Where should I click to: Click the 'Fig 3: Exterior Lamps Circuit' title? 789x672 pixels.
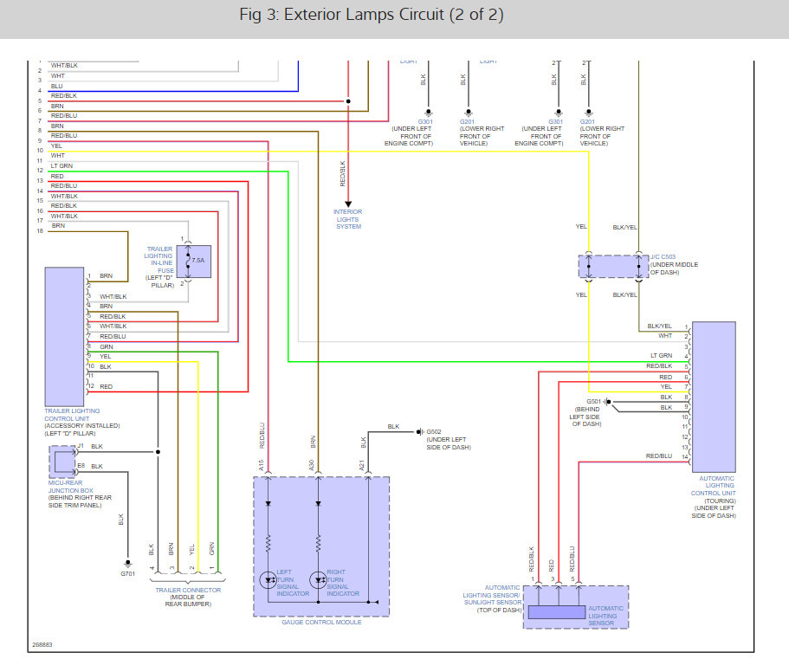click(x=372, y=15)
